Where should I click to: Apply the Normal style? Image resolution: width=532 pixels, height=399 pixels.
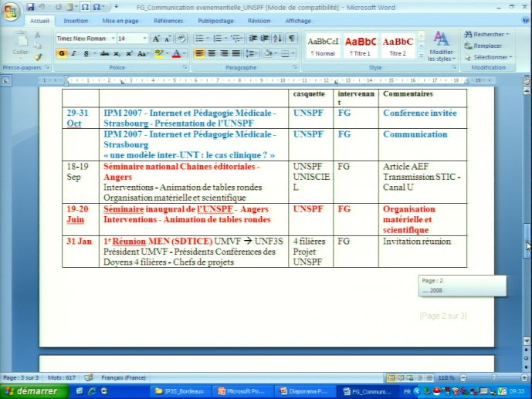(x=323, y=46)
